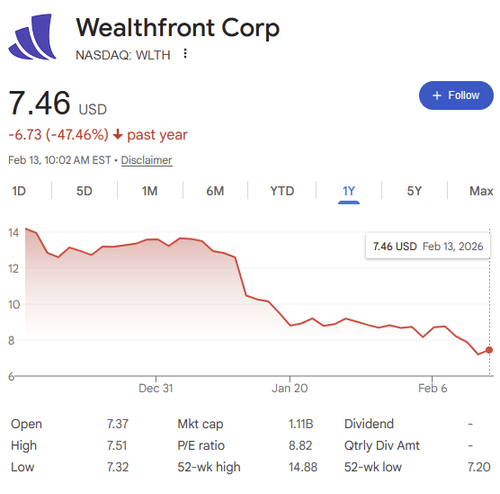The image size is (500, 494).
Task: Click the Jan 20 axis marker
Action: (290, 388)
